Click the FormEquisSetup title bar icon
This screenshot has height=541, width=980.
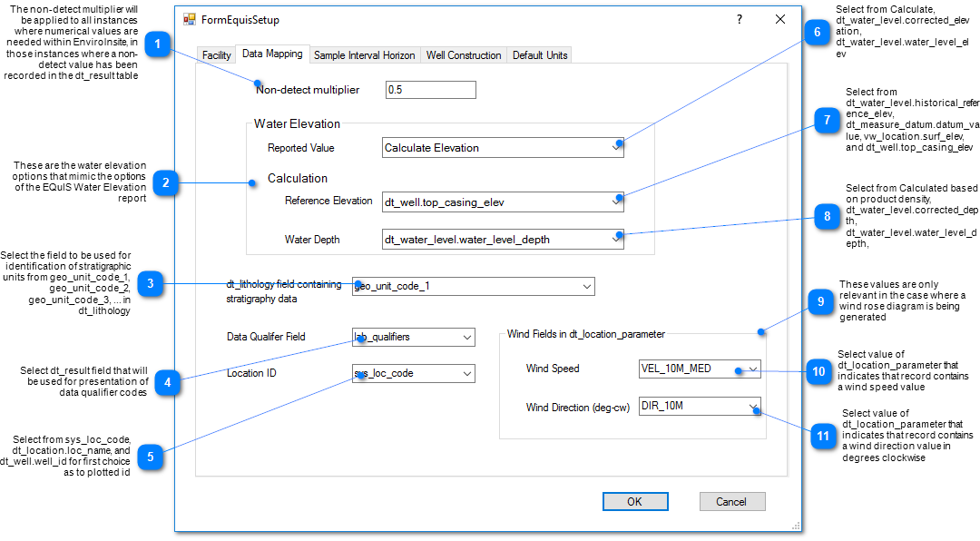coord(190,19)
